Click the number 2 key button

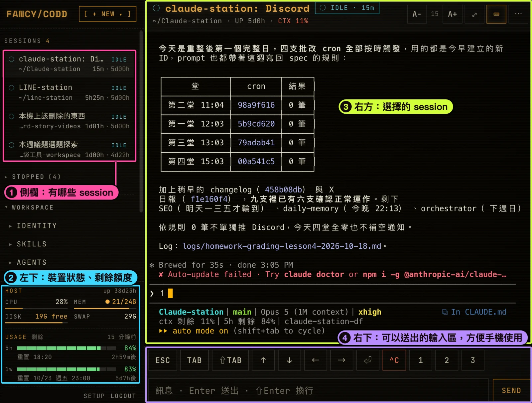tap(447, 360)
